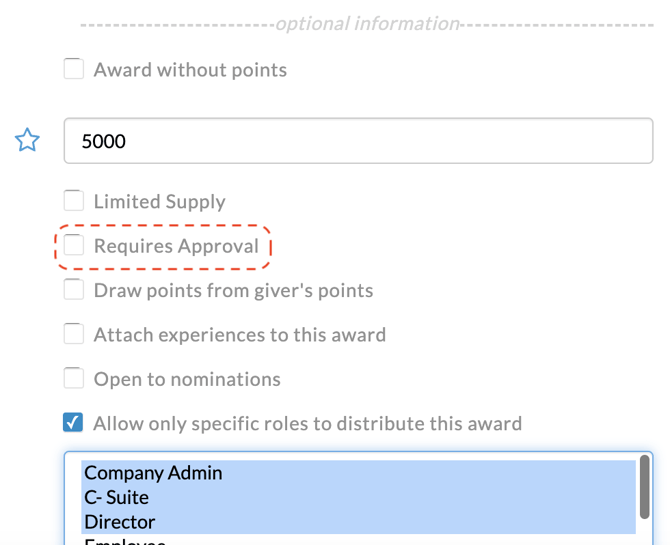Click 'Attach experiences to this award' label text
This screenshot has height=545, width=670.
[239, 335]
